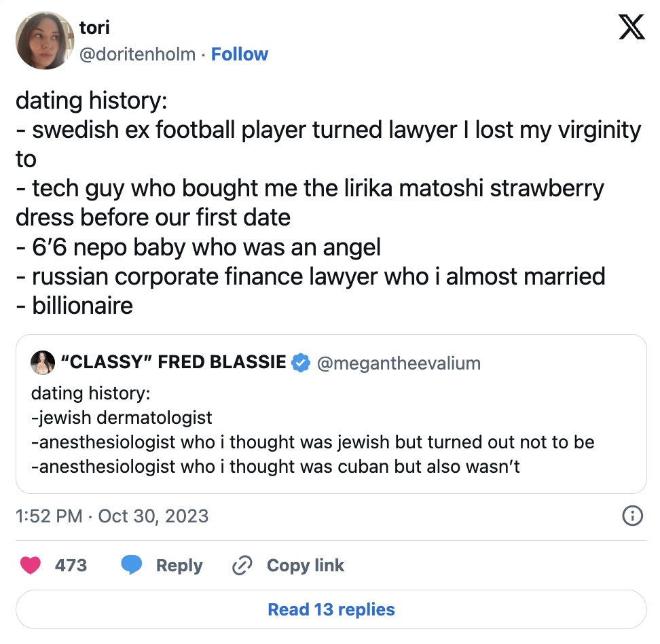The image size is (660, 644).
Task: Click the 473 likes count
Action: pyautogui.click(x=71, y=565)
